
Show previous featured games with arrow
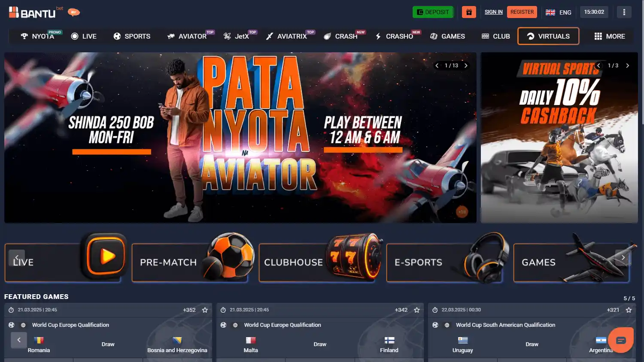pos(19,340)
